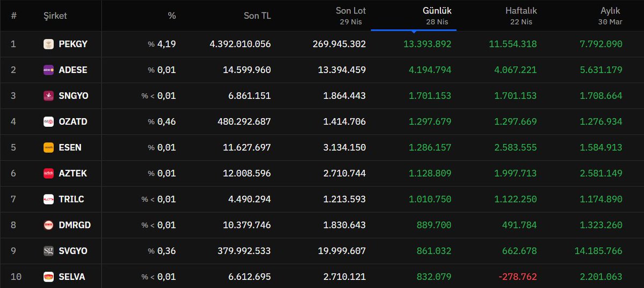Click the # rank column header
This screenshot has height=288, width=644.
[x=13, y=16]
